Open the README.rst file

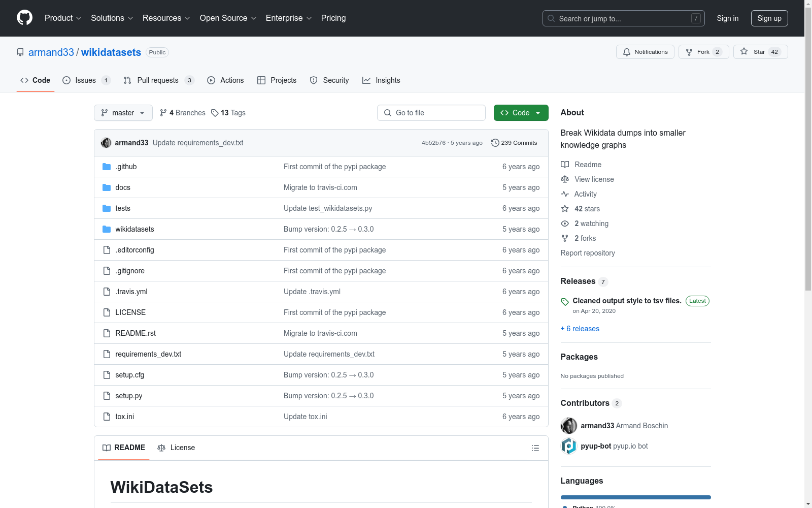[x=136, y=333]
